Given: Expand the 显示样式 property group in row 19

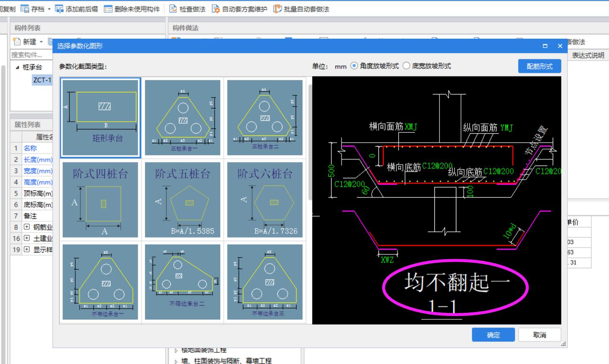Looking at the screenshot, I should click(x=27, y=249).
